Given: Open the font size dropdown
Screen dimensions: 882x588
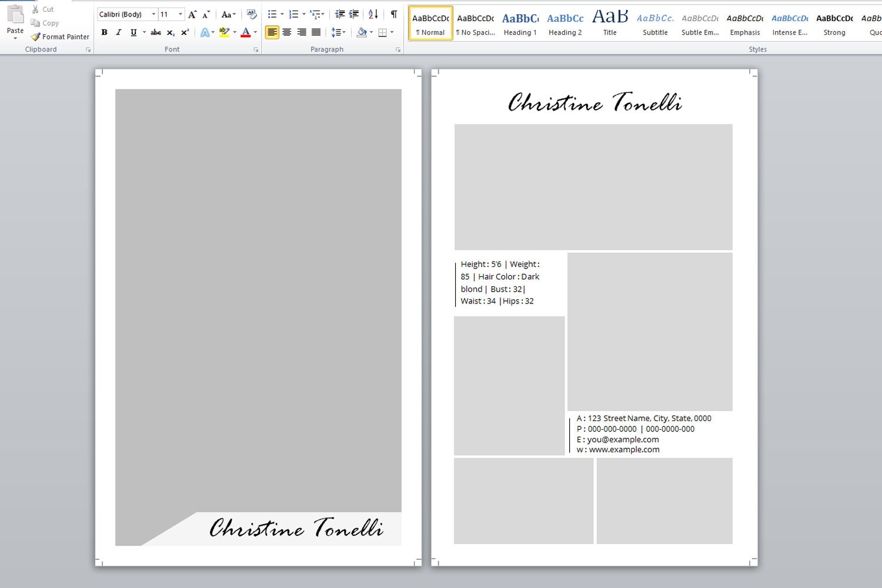Looking at the screenshot, I should (x=180, y=14).
